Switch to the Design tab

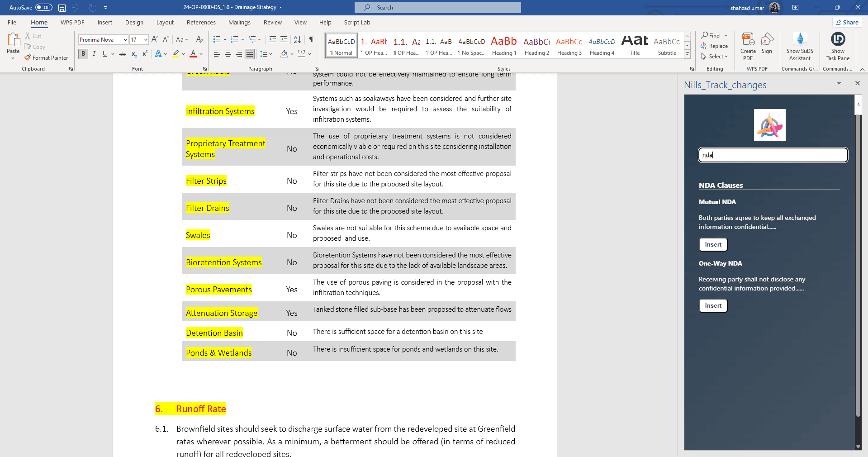click(134, 22)
